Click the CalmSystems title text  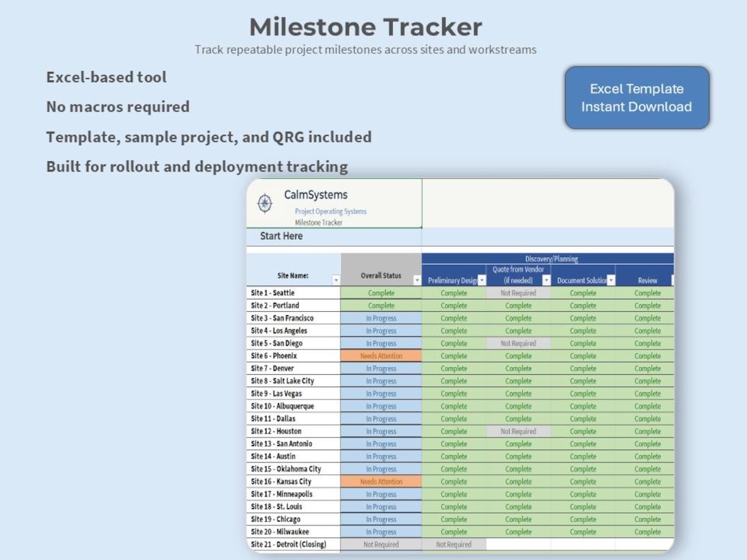316,195
